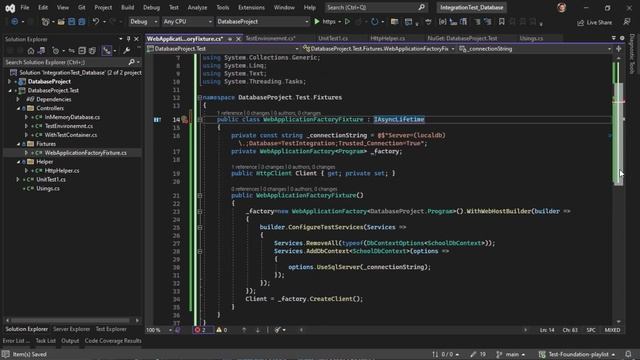Click the Save file icon
This screenshot has height=360, width=640.
[x=71, y=22]
